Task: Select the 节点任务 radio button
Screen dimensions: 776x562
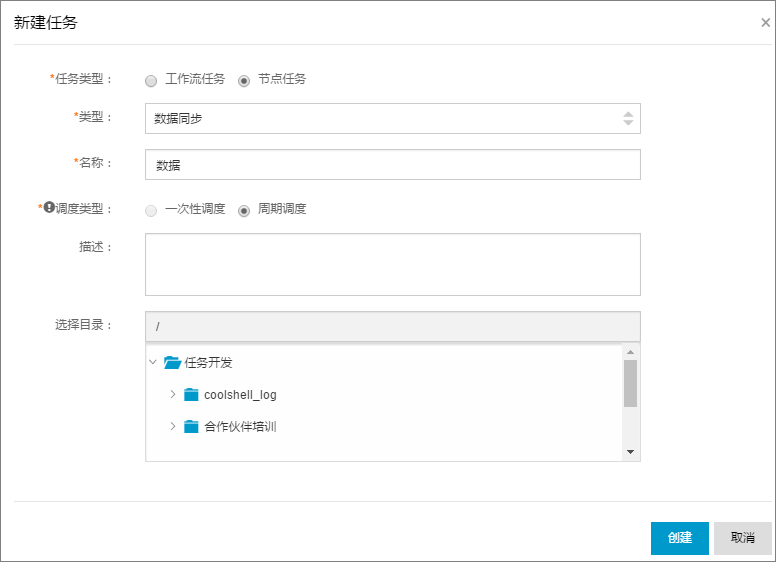Action: coord(244,81)
